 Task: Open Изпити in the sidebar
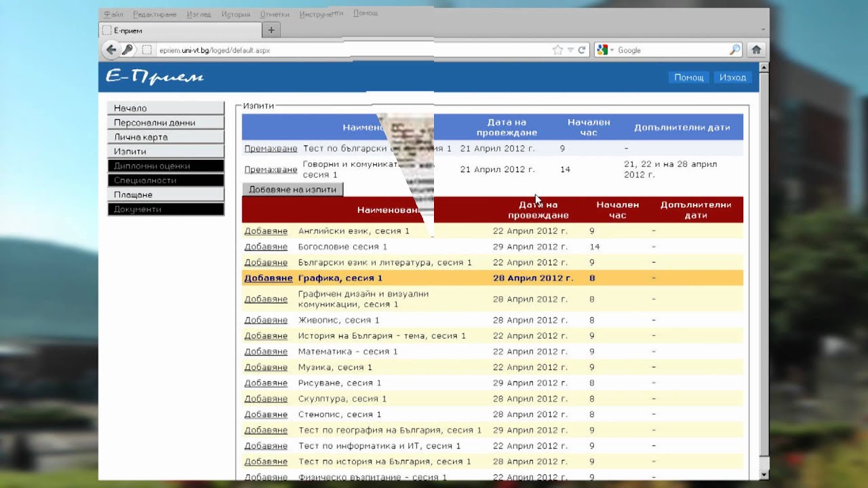[x=165, y=151]
